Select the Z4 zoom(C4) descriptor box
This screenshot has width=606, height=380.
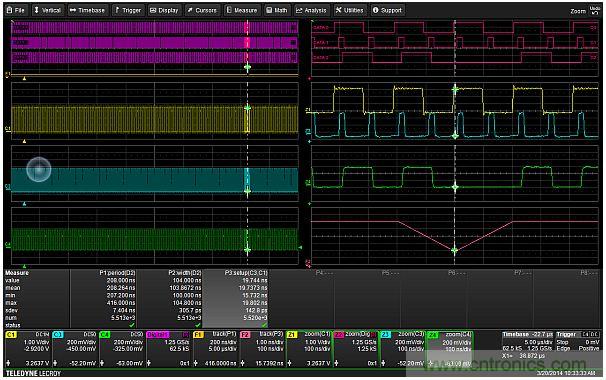pos(450,349)
